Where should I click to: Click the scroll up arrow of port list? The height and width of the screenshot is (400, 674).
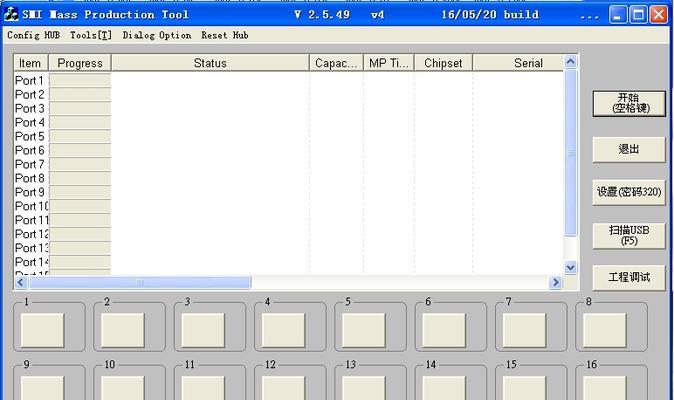[x=570, y=62]
